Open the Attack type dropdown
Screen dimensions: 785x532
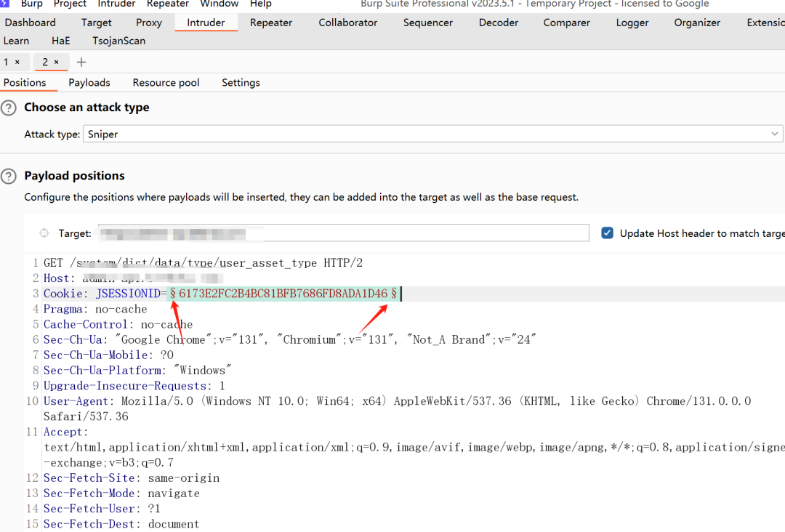(x=432, y=134)
